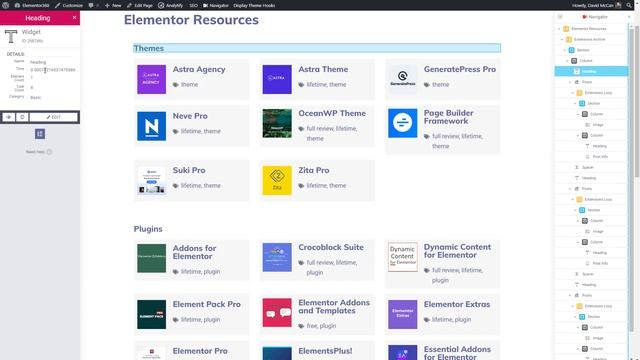
Task: Collapse the Extensions Archive tree node arrow
Action: 562,39
